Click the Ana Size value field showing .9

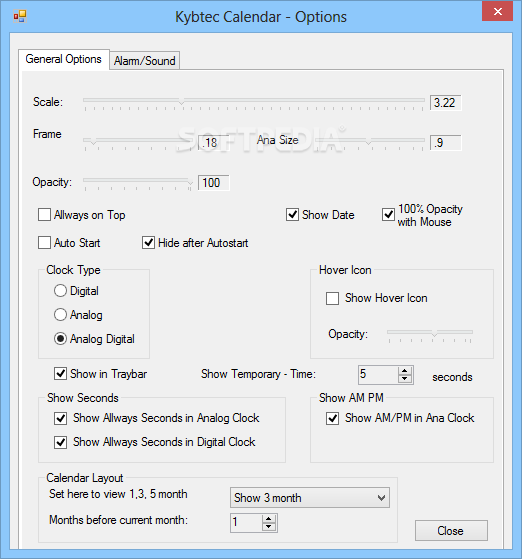coord(445,143)
